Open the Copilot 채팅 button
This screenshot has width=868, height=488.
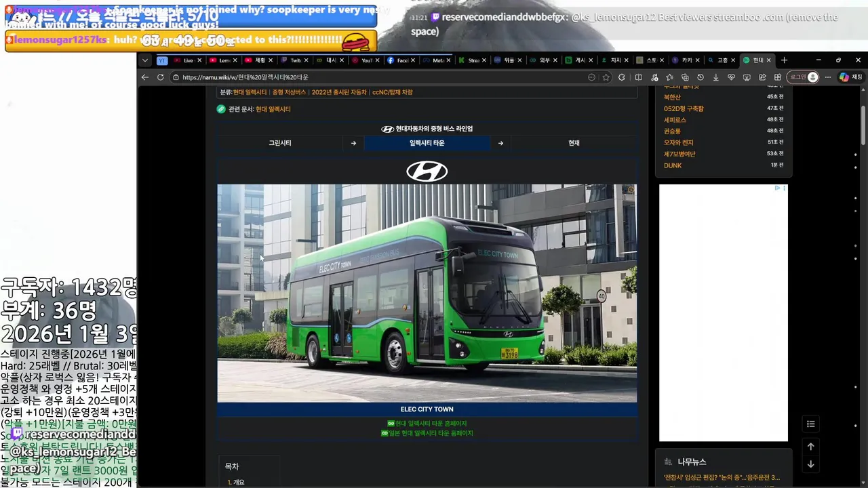point(851,77)
